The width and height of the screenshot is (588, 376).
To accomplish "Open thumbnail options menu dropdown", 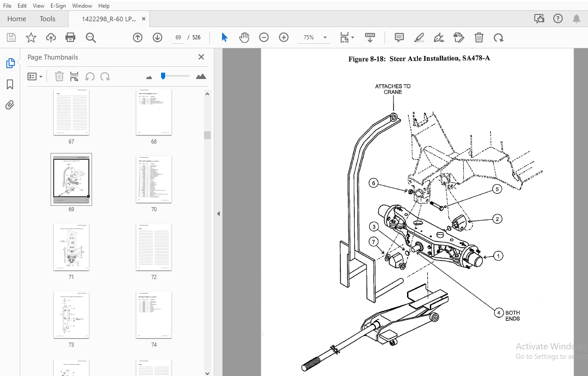I will coord(35,77).
